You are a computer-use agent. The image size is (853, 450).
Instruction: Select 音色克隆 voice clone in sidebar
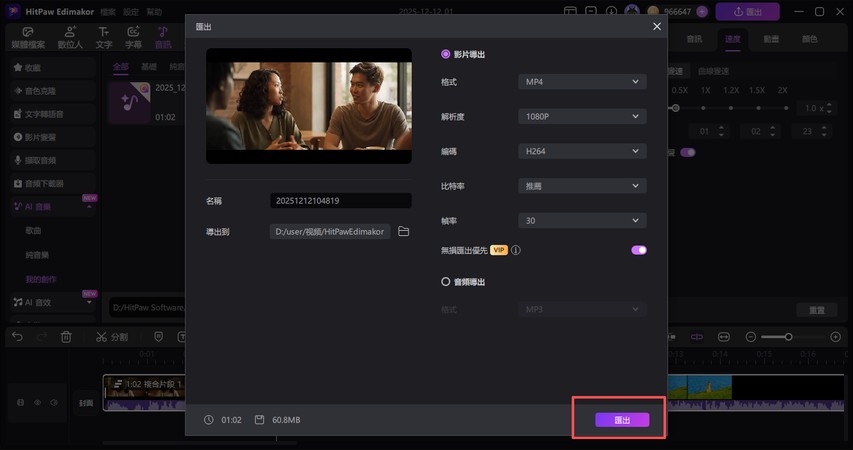[x=52, y=91]
